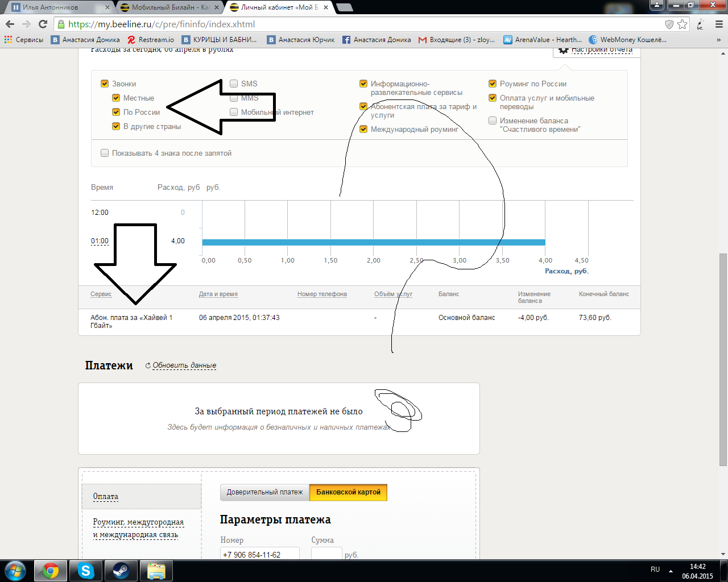Open the file explorer from the taskbar
728x582 pixels.
click(x=156, y=571)
